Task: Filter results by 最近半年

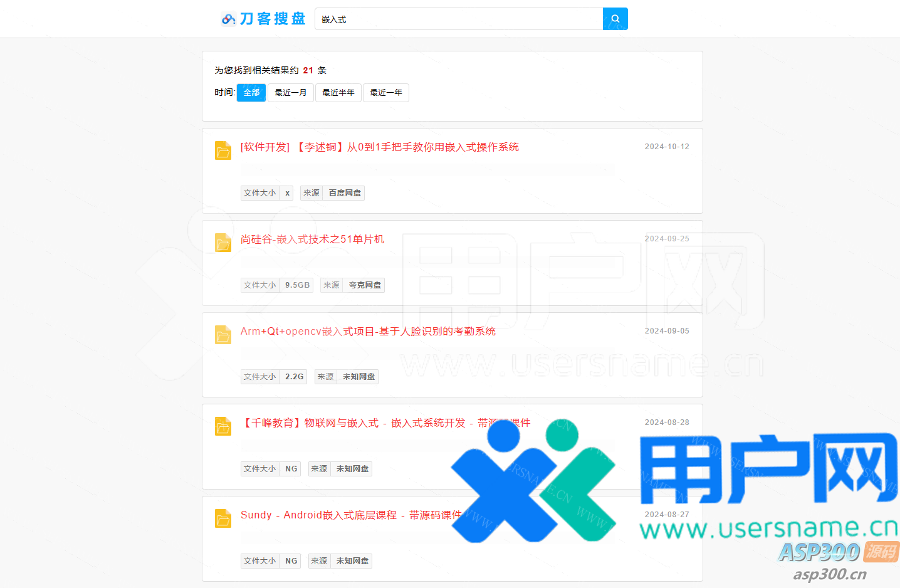Action: [x=338, y=93]
